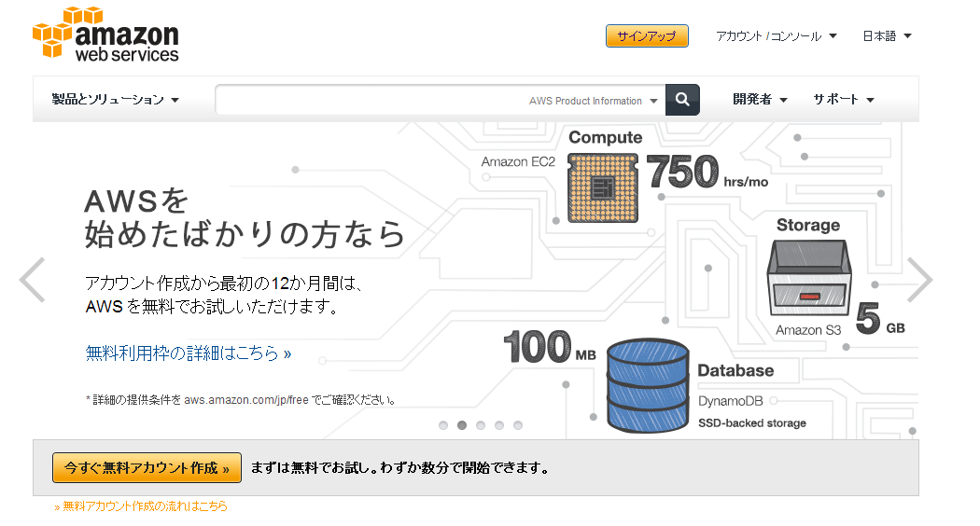This screenshot has height=526, width=980.
Task: Click the サインアップ button
Action: coord(647,36)
